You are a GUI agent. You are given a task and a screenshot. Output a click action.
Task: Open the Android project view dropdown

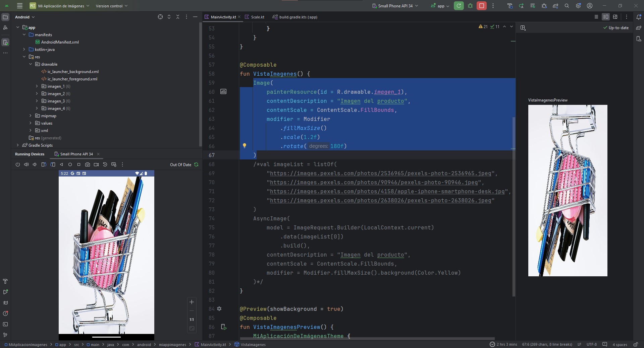point(25,17)
